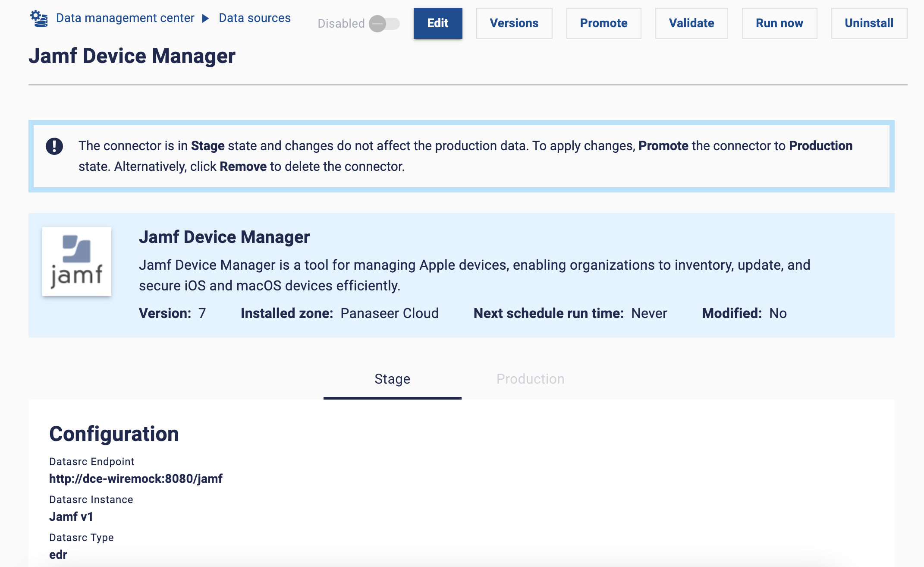Click the Jamf logo thumbnail

pyautogui.click(x=77, y=261)
